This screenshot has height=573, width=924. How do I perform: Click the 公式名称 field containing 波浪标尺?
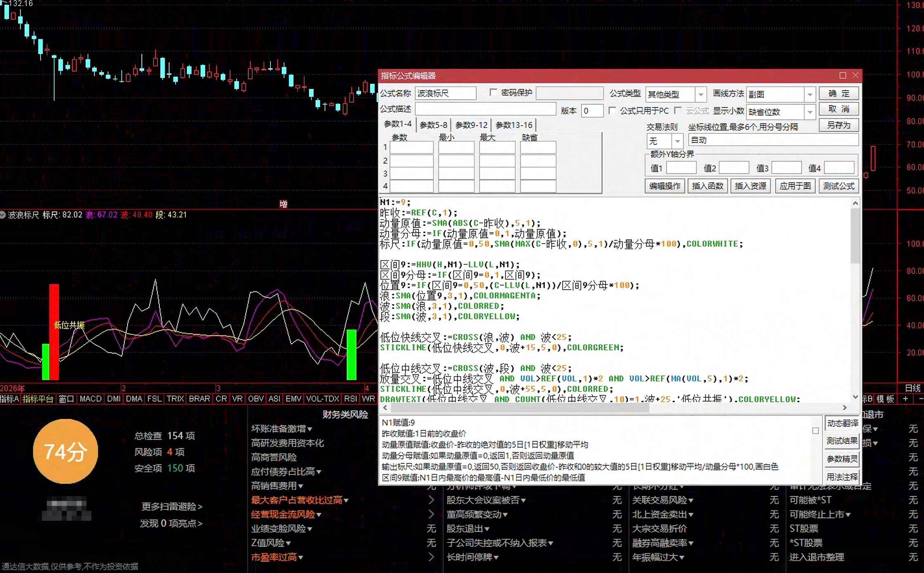[445, 93]
